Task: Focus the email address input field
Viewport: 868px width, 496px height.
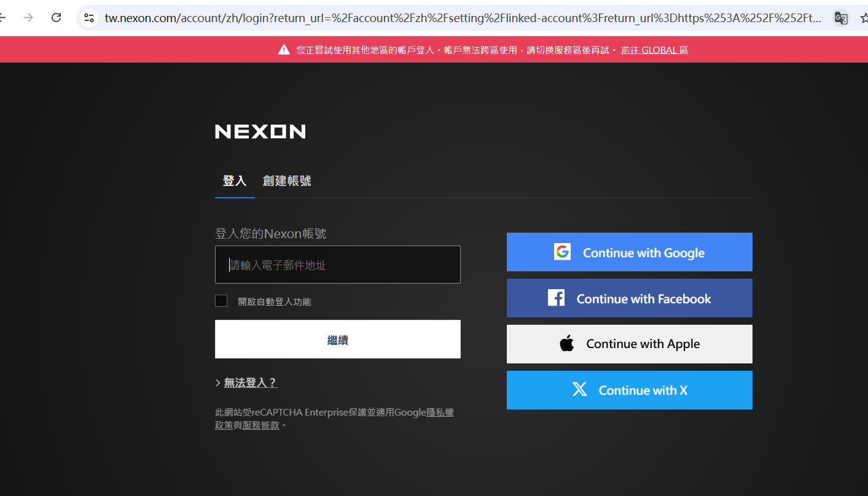Action: coord(337,265)
